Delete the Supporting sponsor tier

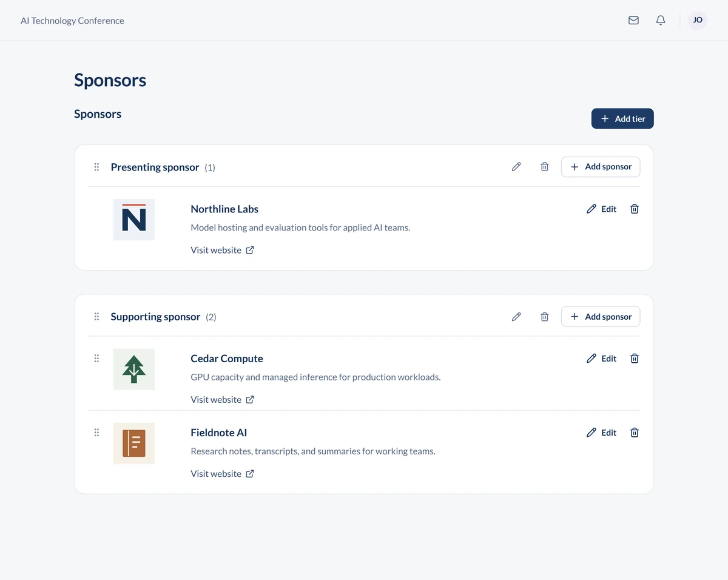(x=545, y=317)
